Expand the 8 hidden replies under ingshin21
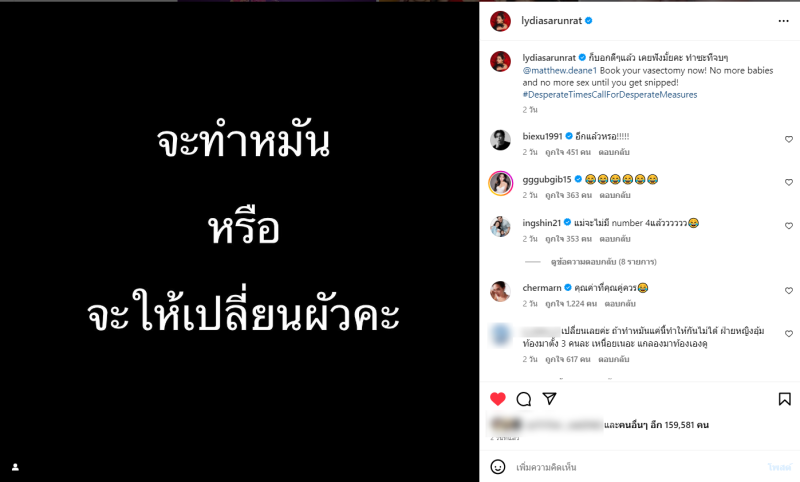800x482 pixels. pos(603,262)
